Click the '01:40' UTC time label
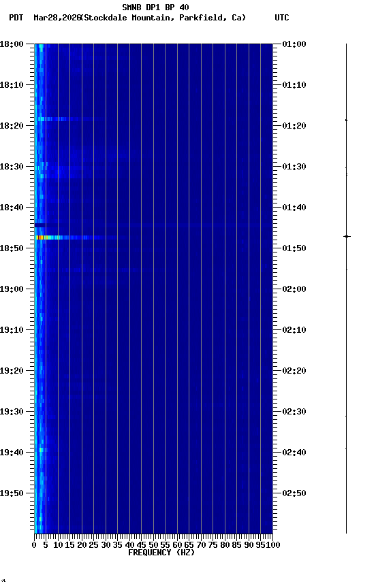The height and width of the screenshot is (588, 376). pyautogui.click(x=294, y=208)
